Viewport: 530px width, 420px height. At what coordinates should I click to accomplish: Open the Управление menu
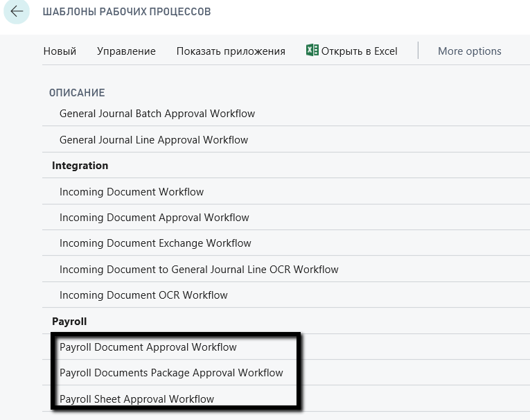[x=126, y=51]
